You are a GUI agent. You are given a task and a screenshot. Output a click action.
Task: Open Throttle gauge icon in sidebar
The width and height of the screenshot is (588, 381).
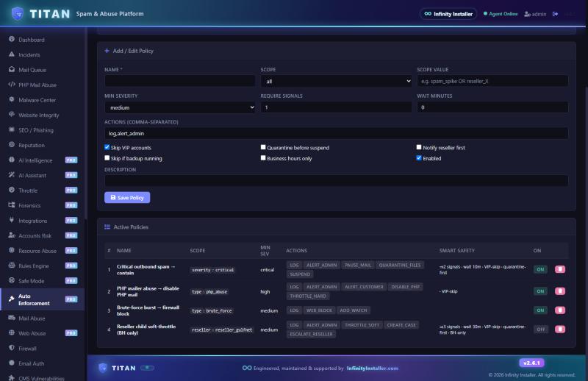point(12,190)
